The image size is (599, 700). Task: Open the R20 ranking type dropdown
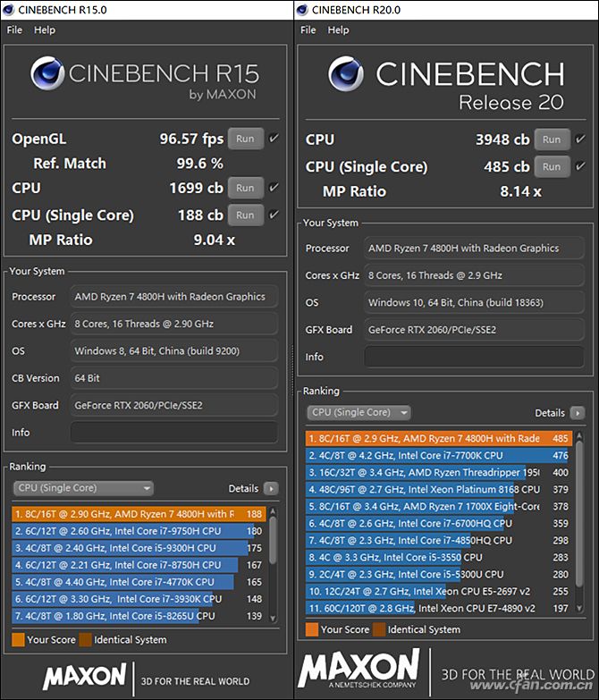359,412
